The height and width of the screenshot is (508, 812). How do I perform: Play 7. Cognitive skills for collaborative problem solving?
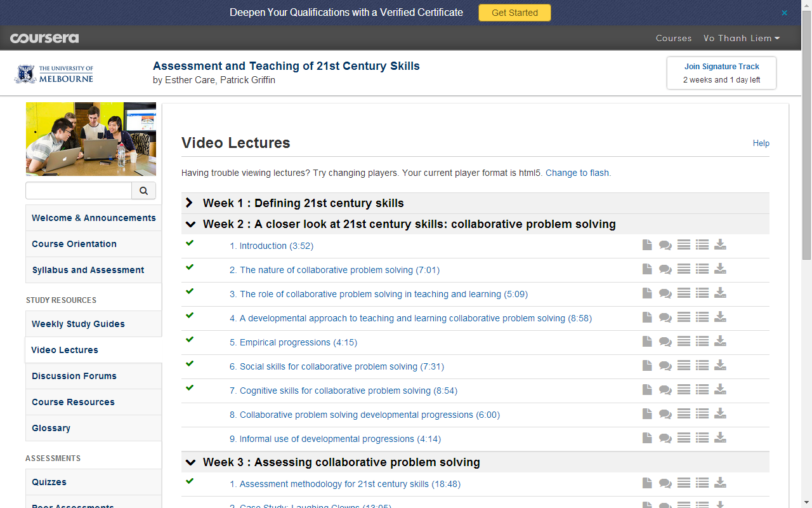(x=343, y=391)
